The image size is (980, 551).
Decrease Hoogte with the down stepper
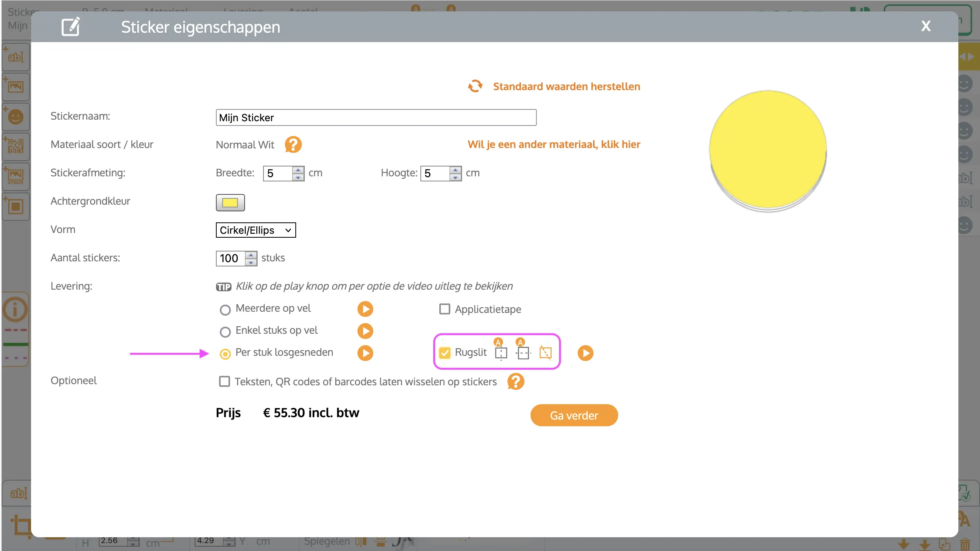coord(455,177)
